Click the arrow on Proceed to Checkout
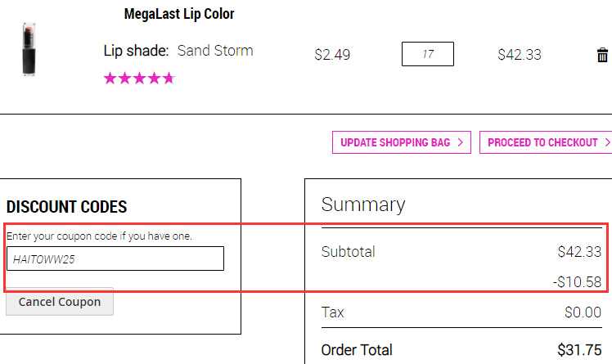Image resolution: width=612 pixels, height=364 pixels. 607,142
